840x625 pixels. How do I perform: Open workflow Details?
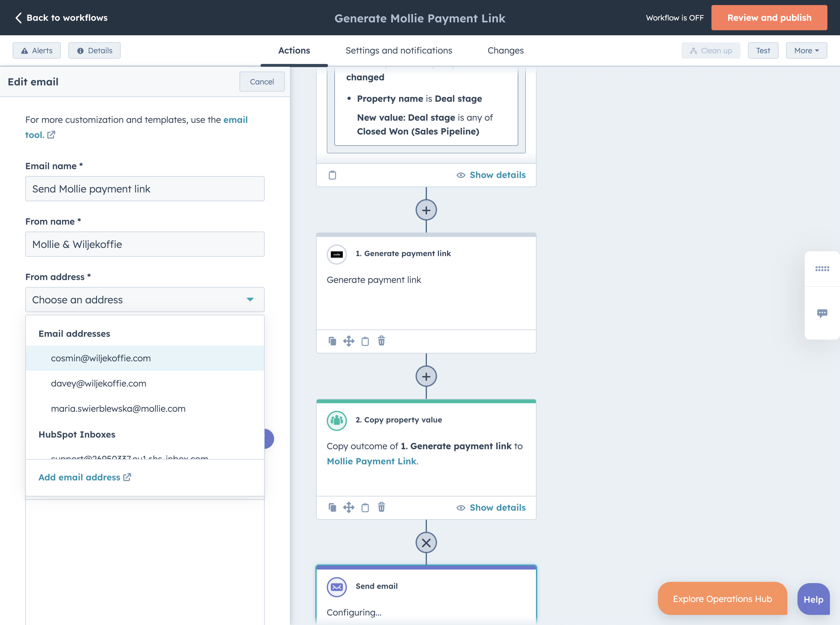click(95, 50)
